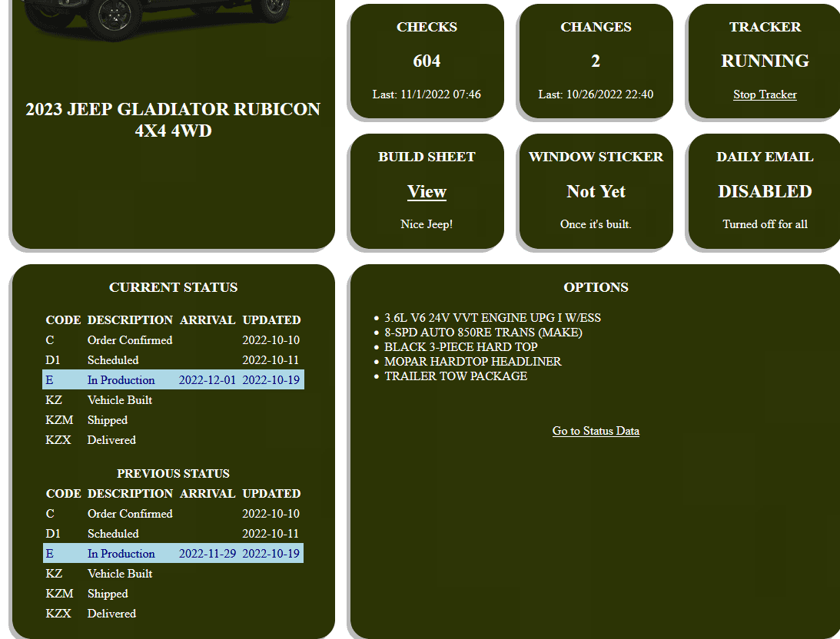The height and width of the screenshot is (639, 840).
Task: Select the 2023 Jeep Gladiator Rubicon title
Action: click(x=173, y=120)
